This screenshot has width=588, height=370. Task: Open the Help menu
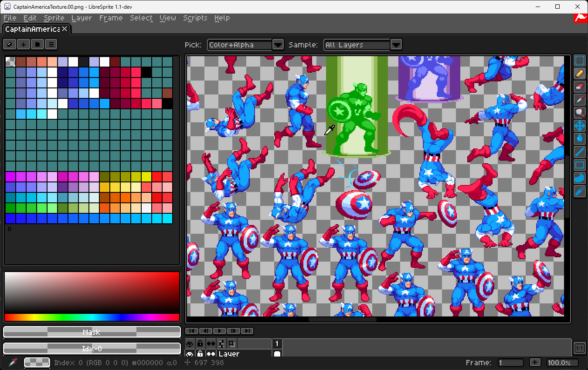pos(222,18)
